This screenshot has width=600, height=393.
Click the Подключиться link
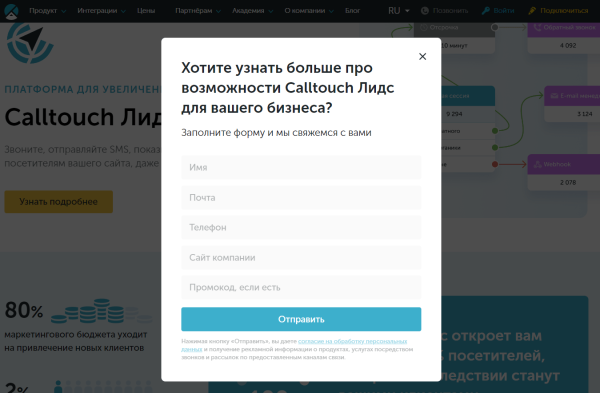pyautogui.click(x=564, y=11)
